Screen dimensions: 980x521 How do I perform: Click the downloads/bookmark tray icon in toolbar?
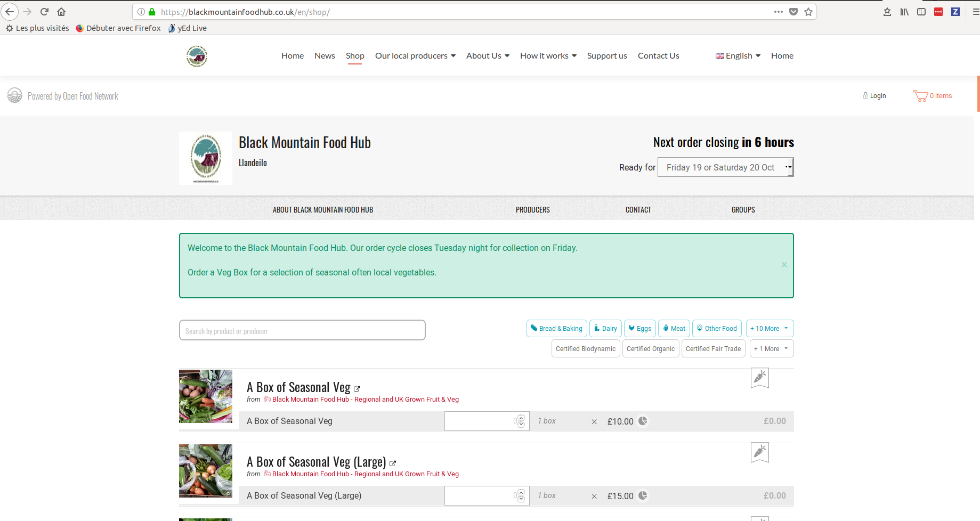pos(887,12)
